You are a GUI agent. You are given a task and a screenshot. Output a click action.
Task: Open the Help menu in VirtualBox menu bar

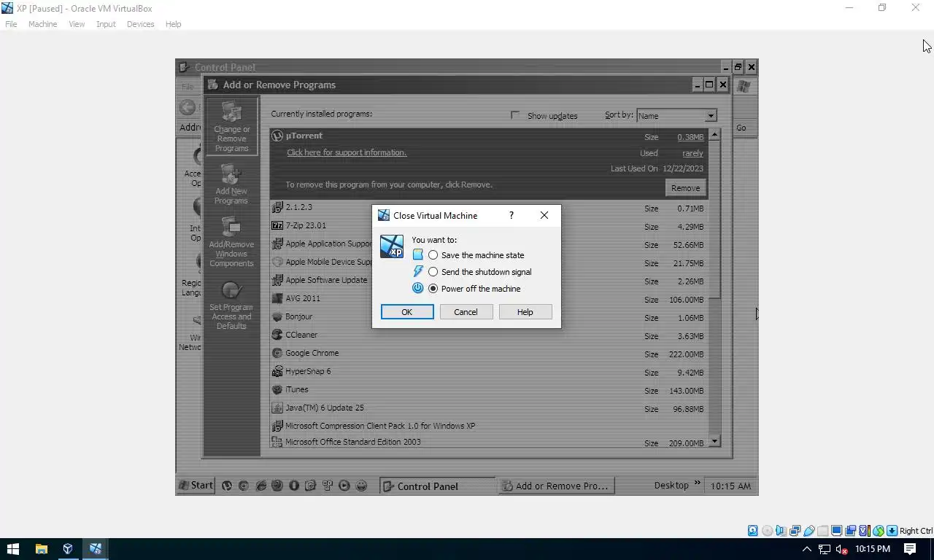(x=173, y=24)
